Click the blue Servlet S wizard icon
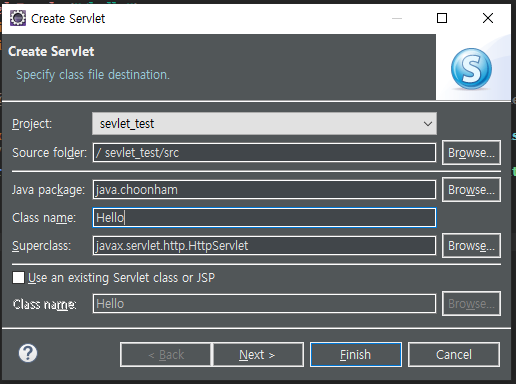Image resolution: width=516 pixels, height=384 pixels. [471, 69]
